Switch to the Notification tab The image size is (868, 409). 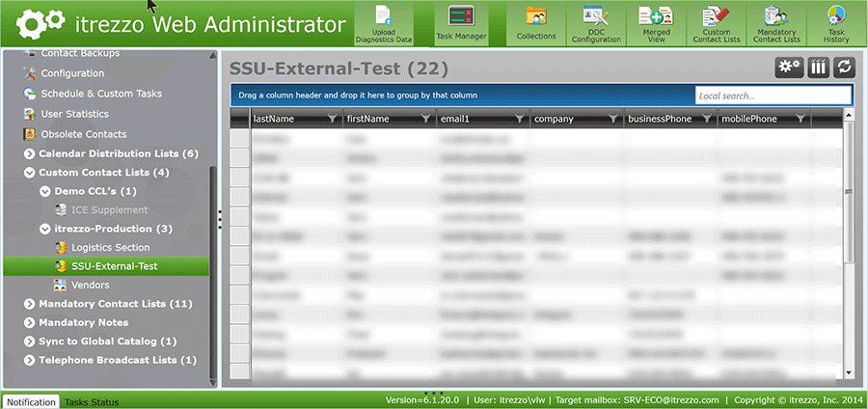pyautogui.click(x=31, y=402)
